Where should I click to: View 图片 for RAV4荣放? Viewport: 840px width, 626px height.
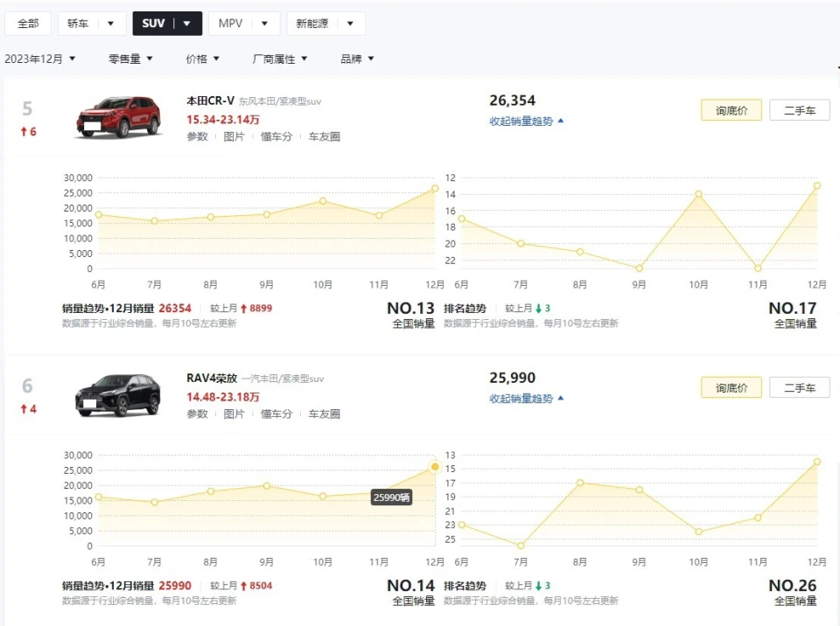[x=234, y=414]
